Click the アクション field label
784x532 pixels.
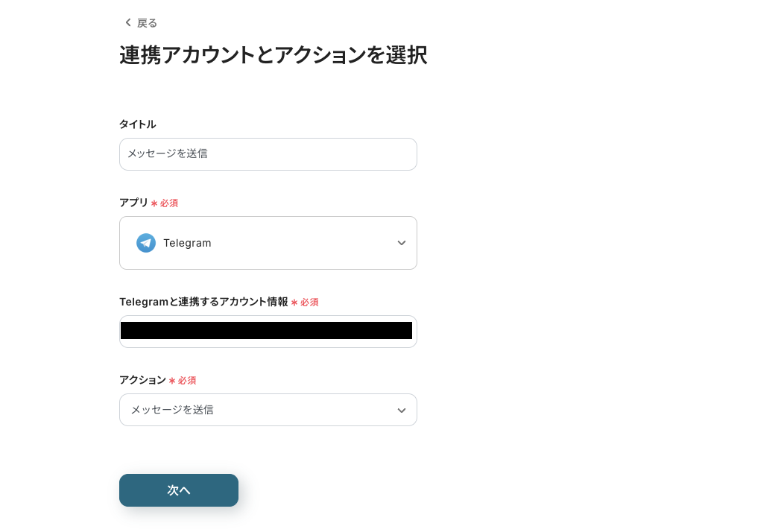pos(143,380)
